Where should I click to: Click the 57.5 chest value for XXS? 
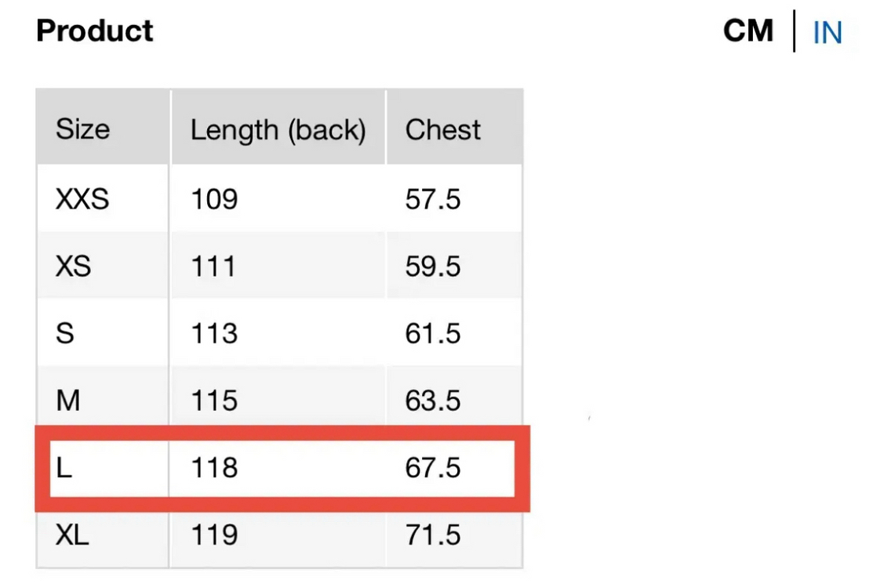point(433,199)
